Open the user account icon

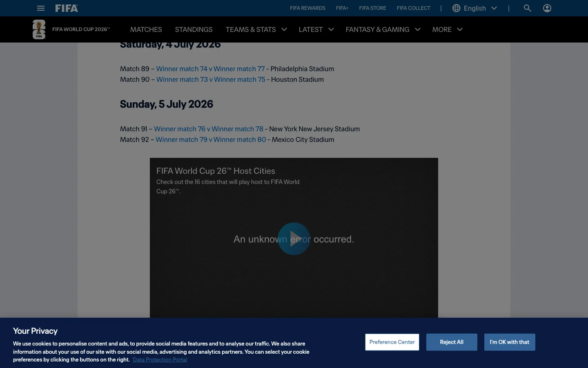547,8
